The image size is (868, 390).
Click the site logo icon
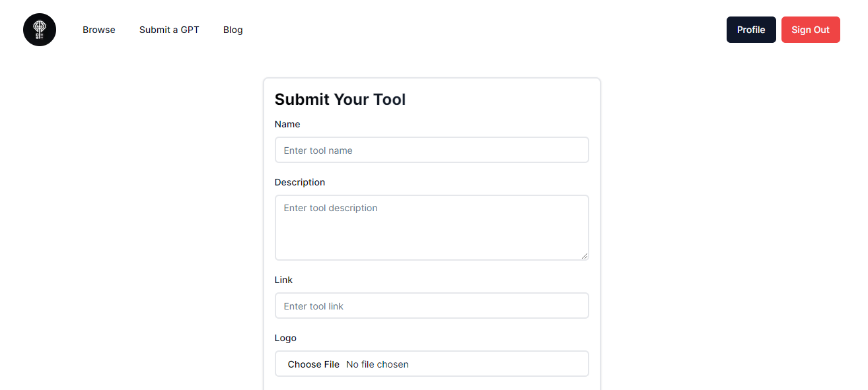[x=40, y=30]
